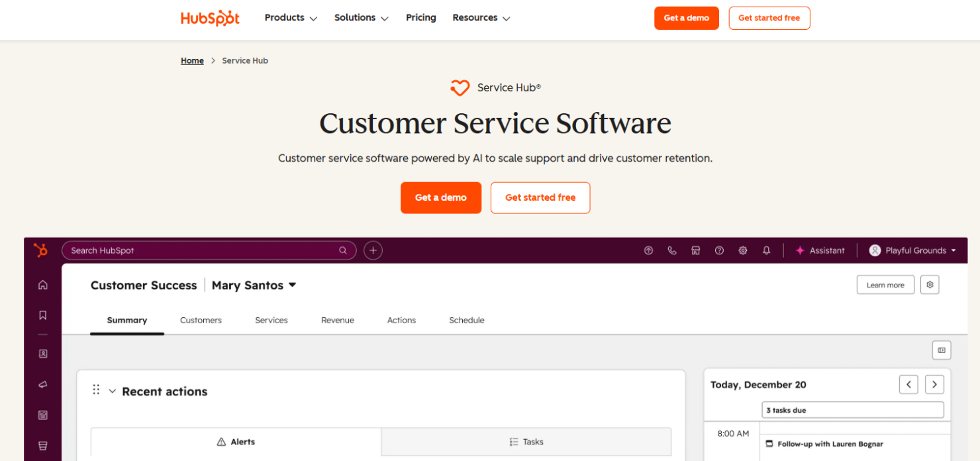
Task: Open content icon in sidebar
Action: pos(43,415)
